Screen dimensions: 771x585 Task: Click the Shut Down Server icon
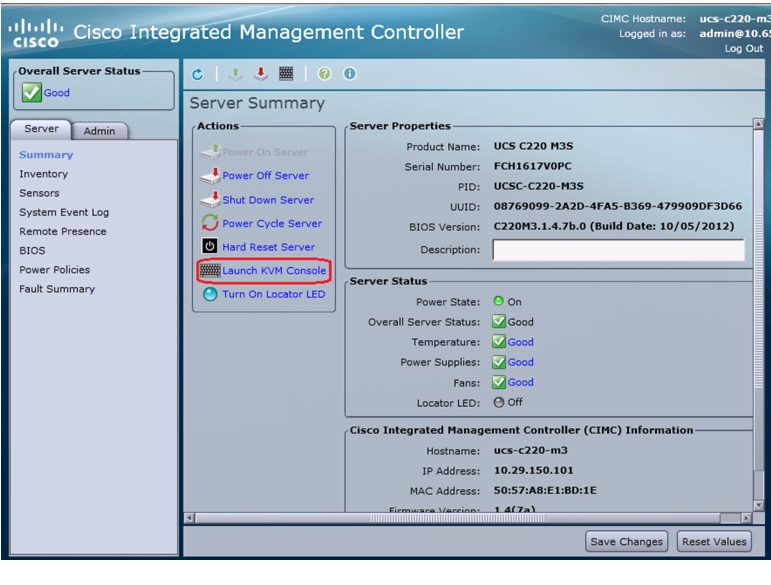[x=210, y=200]
